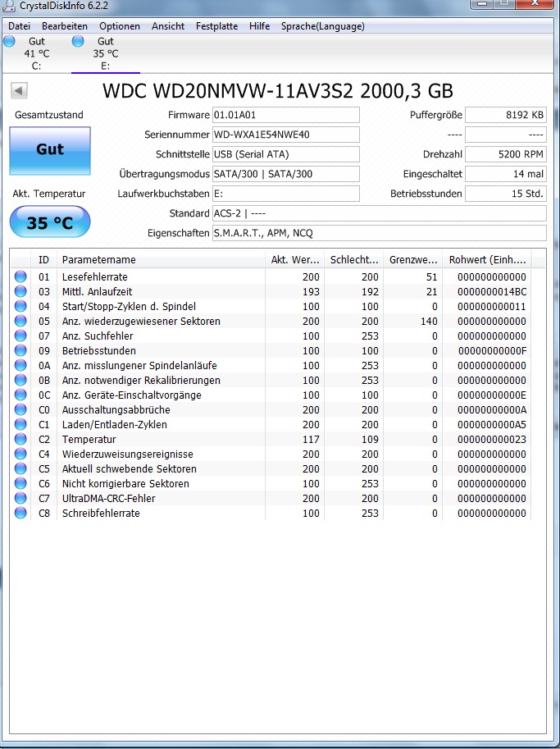
Task: Select the Ausschaltungsabbrüche parameter name
Action: (x=116, y=410)
